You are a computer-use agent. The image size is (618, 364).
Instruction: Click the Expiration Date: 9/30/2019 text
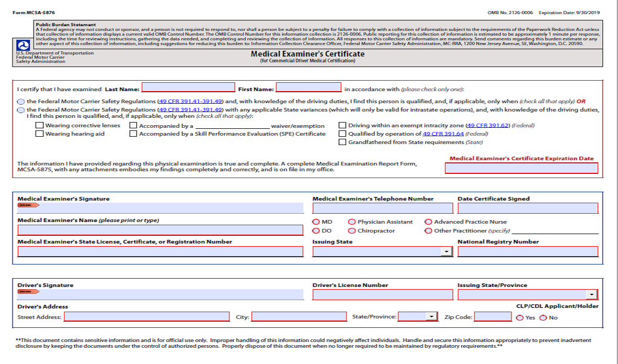569,13
